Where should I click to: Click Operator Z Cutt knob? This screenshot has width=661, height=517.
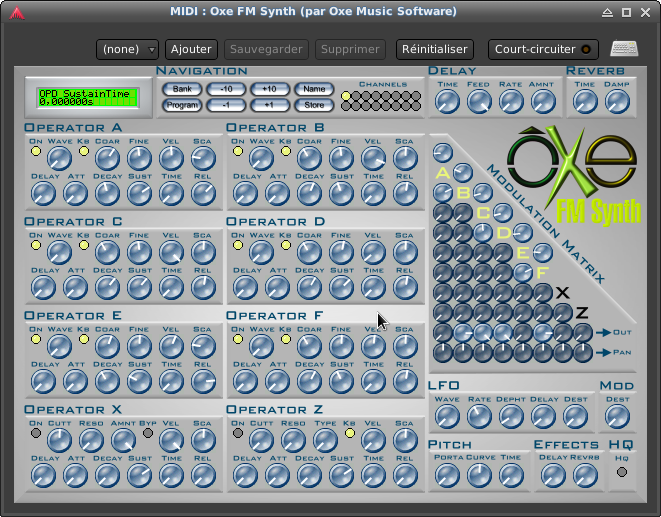pos(261,441)
